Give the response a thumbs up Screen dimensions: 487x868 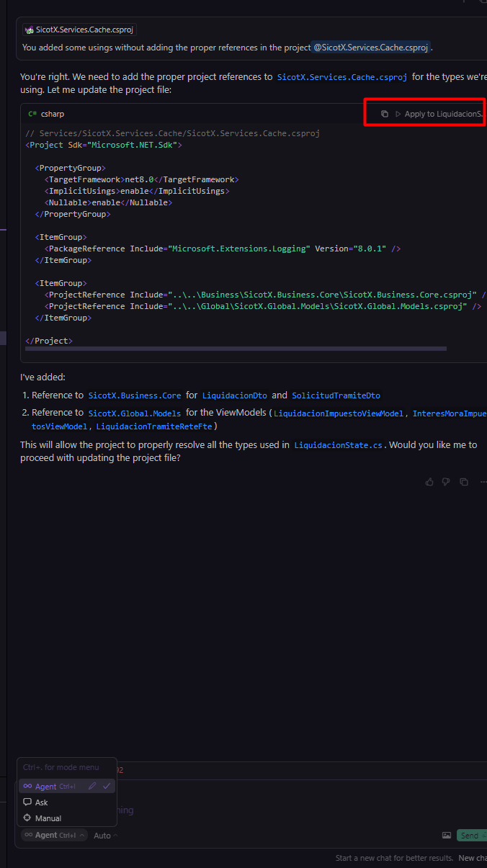point(429,482)
